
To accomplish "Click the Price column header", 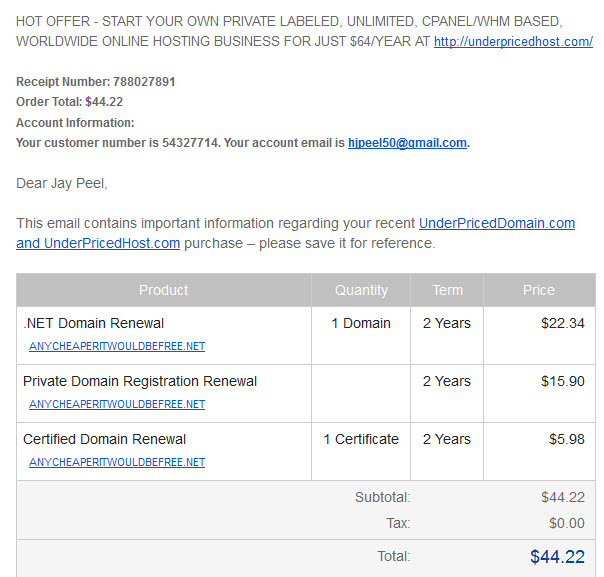I will (539, 290).
